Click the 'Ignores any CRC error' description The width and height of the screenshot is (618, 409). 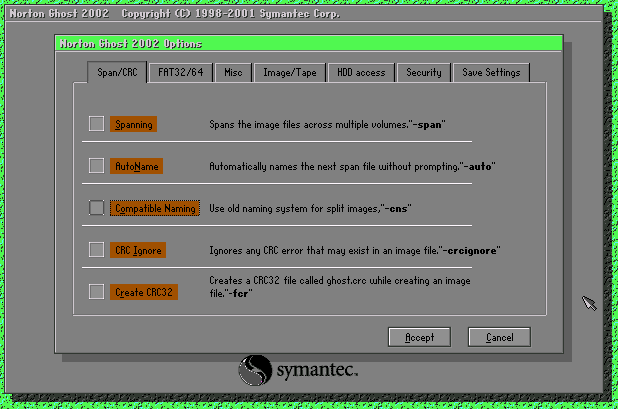click(355, 250)
